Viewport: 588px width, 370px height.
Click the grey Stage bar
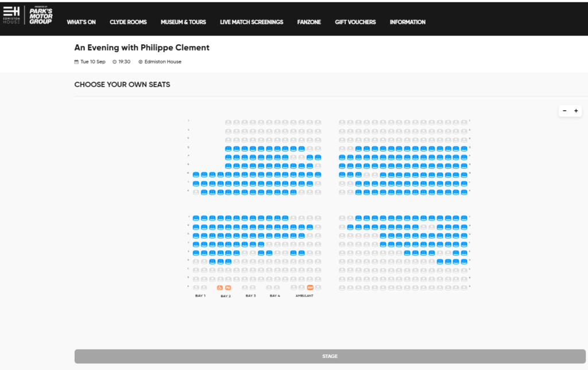click(x=330, y=356)
